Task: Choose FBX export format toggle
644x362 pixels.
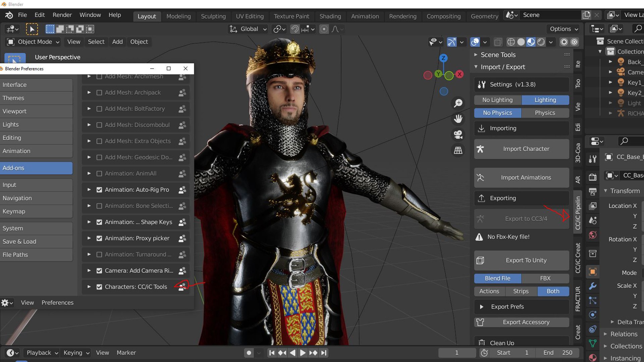Action: (545, 278)
